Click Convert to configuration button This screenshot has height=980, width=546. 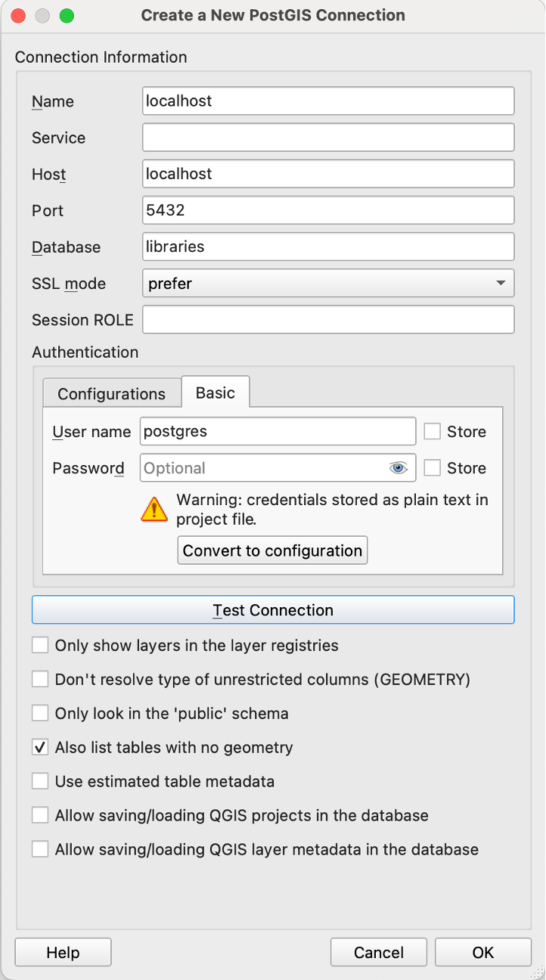tap(272, 550)
